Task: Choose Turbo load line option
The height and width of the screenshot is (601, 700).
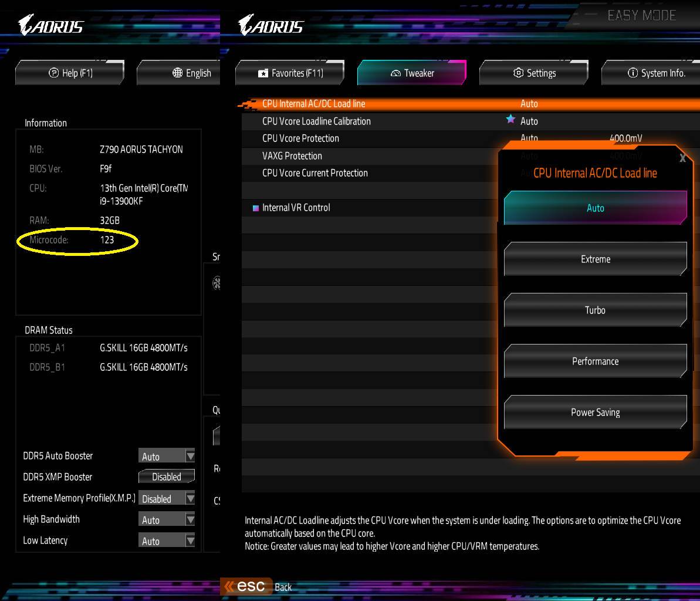Action: click(x=595, y=310)
